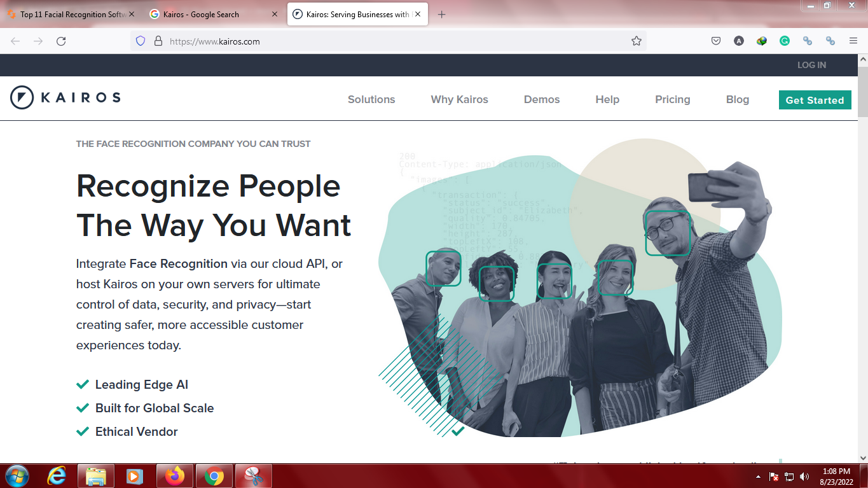
Task: Click the taskbar clock showing 1:08 PM
Action: [x=836, y=477]
